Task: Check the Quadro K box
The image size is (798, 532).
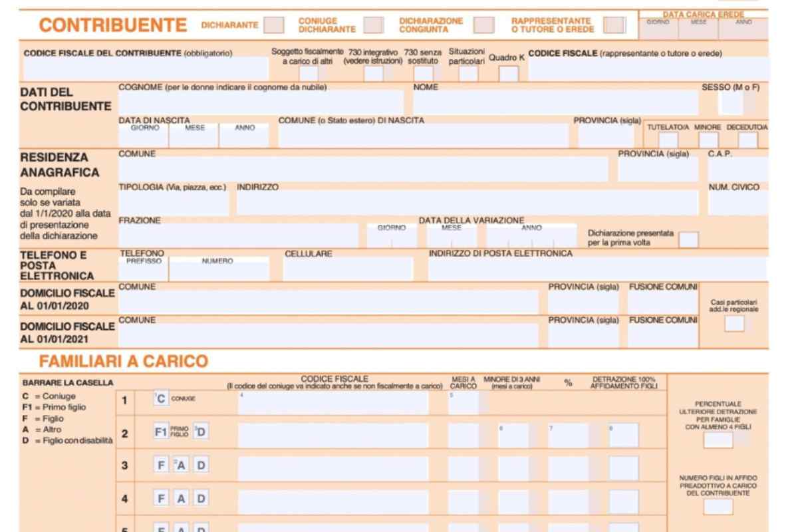Action: tap(508, 73)
